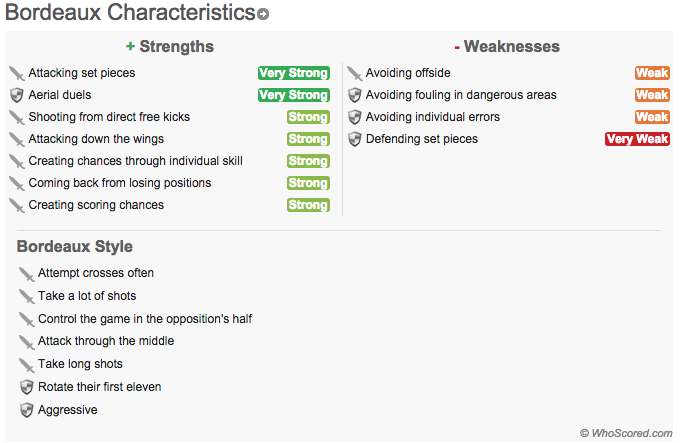Select Coming back from losing positions text
Viewport: 681px width, 443px height.
[120, 183]
